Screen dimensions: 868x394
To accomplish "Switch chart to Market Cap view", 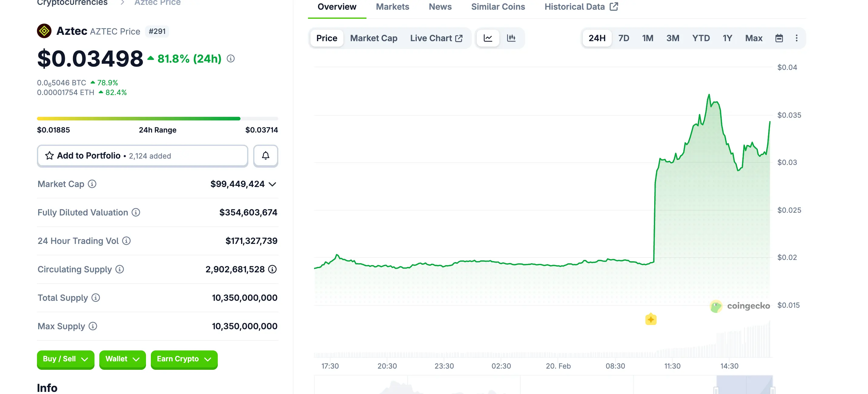I will point(373,38).
